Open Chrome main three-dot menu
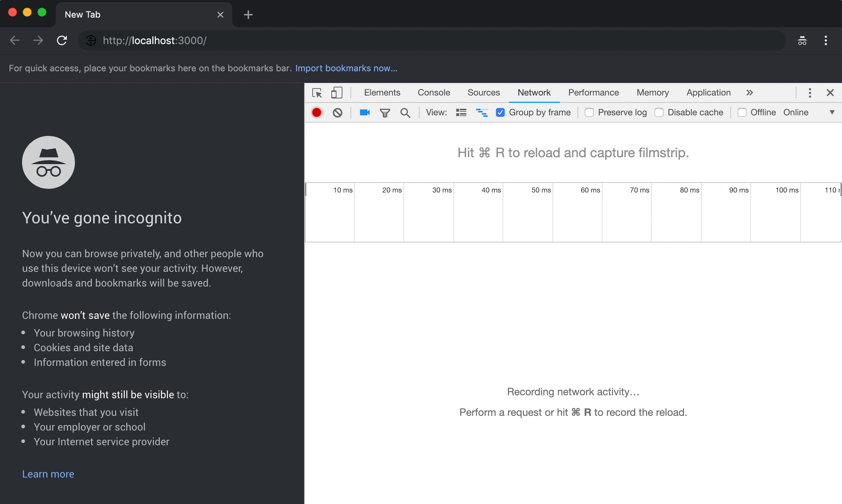 825,40
